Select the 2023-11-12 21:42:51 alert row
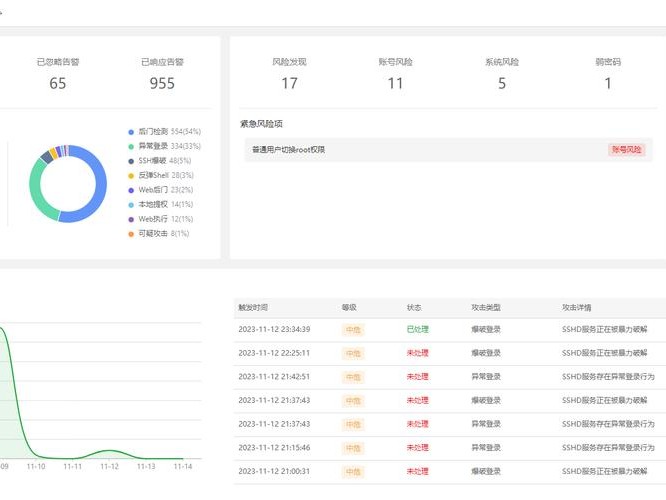The height and width of the screenshot is (500, 666). (x=450, y=377)
